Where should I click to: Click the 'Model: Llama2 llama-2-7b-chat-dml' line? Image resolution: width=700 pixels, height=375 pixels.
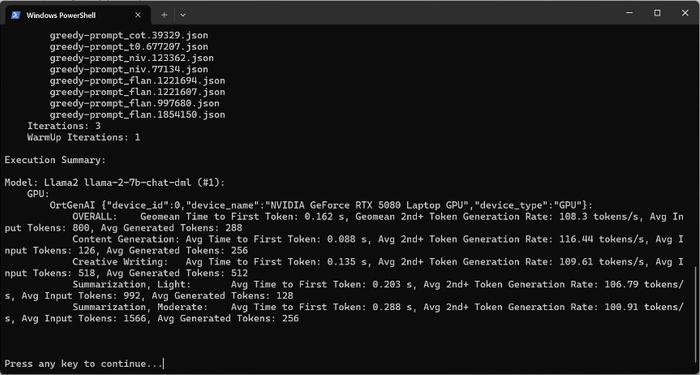pyautogui.click(x=115, y=183)
